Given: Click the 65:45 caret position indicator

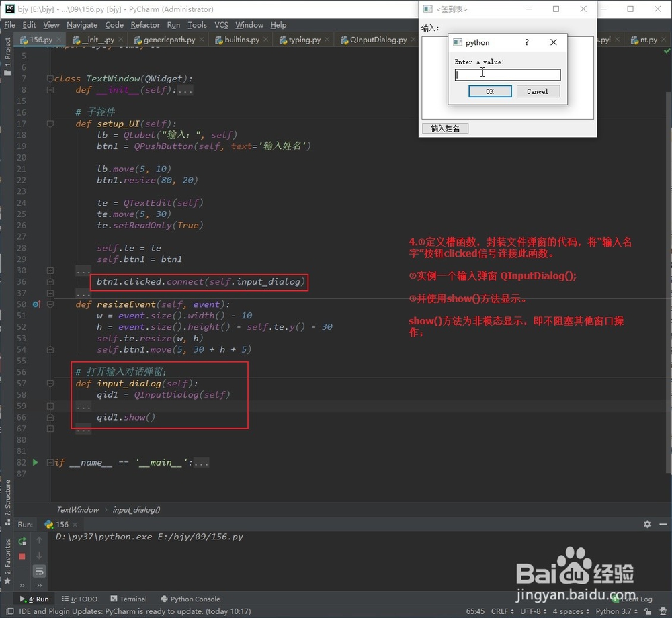Looking at the screenshot, I should [475, 611].
